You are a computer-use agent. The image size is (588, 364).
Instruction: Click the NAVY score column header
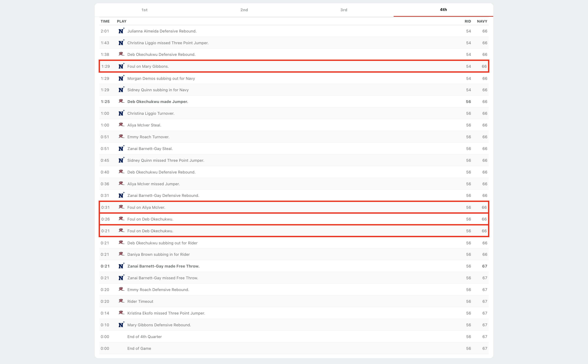tap(482, 21)
